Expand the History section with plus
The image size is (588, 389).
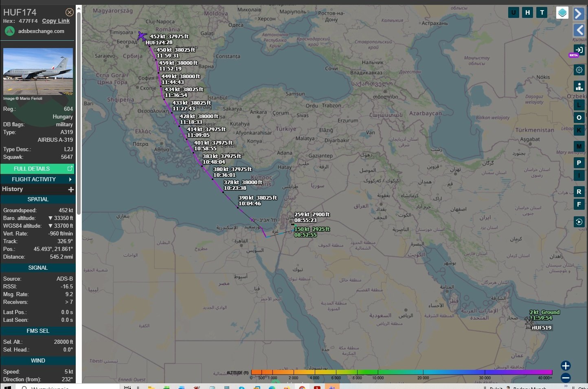point(71,189)
